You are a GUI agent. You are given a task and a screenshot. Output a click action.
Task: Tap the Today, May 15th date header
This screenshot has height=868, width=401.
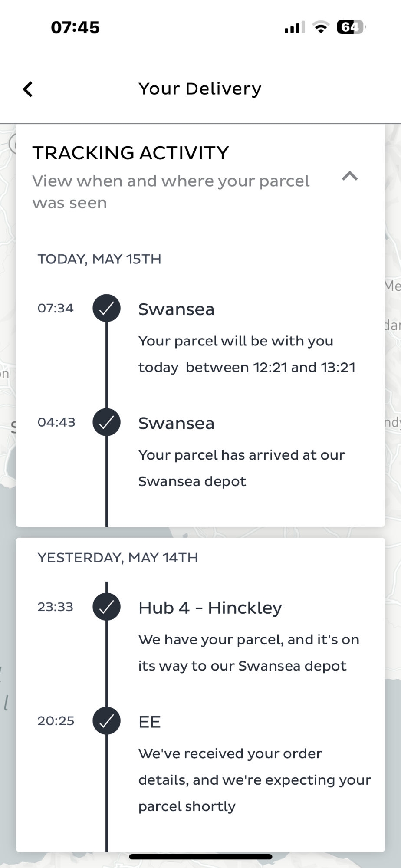click(99, 259)
